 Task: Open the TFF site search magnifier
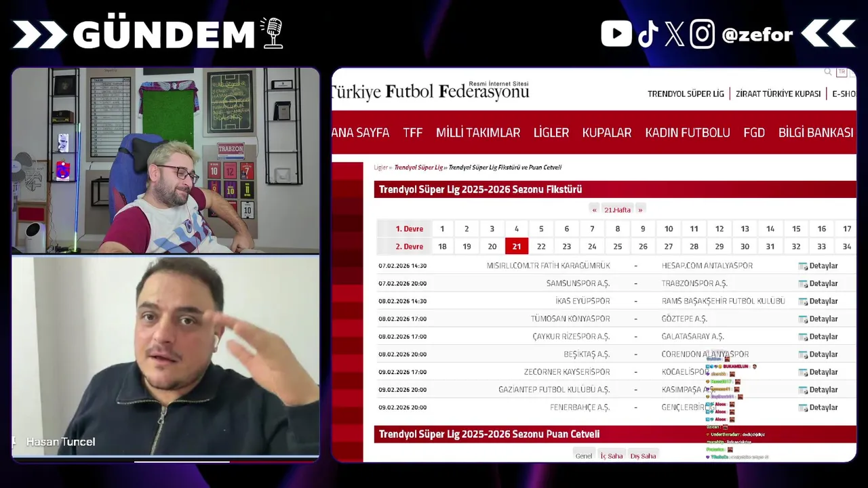[828, 71]
